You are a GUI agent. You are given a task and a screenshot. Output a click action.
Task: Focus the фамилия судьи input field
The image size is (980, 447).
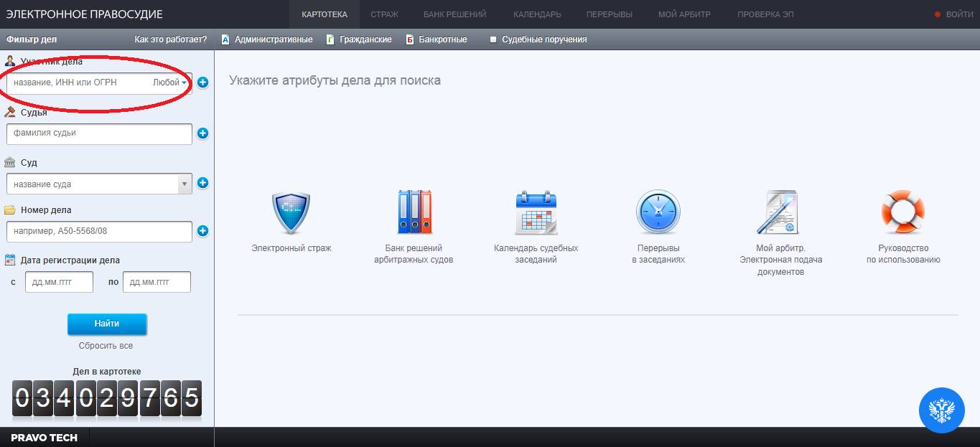(x=99, y=133)
